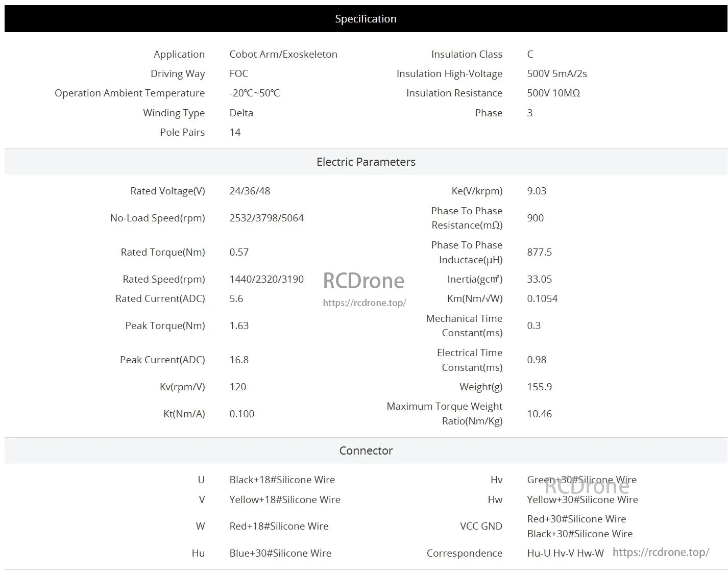Click the Connector section header
Viewport: 728px width, 576px height.
(366, 450)
